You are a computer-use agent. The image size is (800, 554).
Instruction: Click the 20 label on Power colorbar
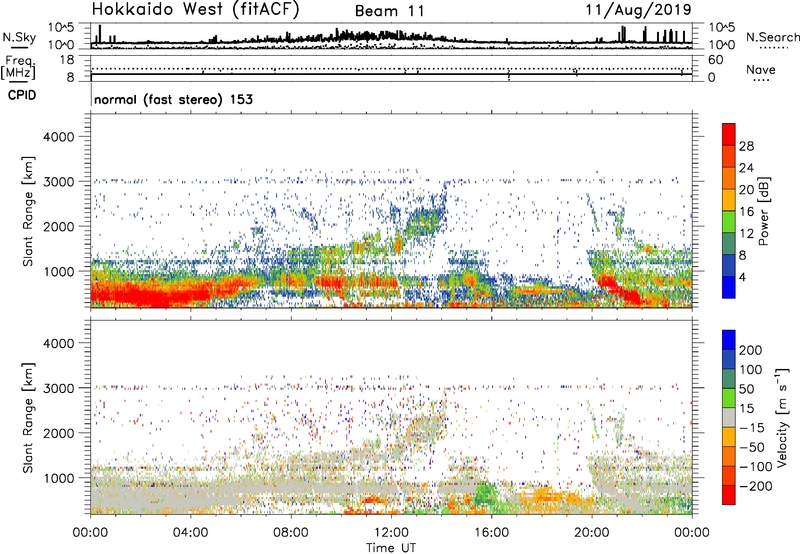[746, 190]
